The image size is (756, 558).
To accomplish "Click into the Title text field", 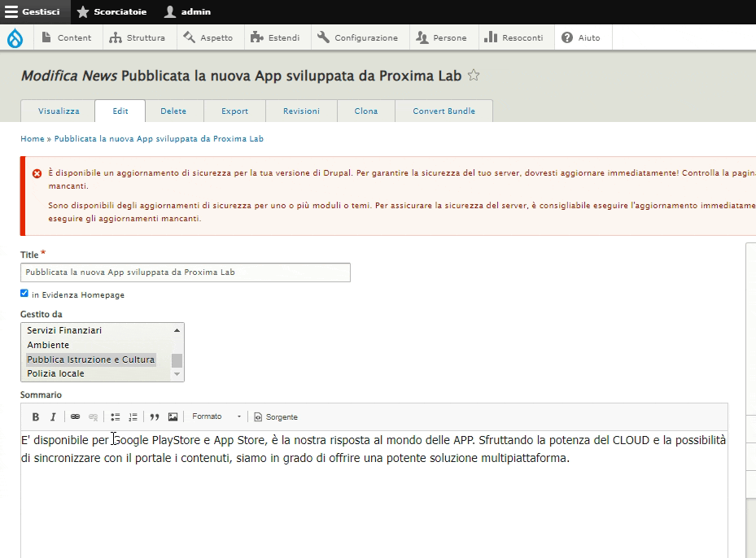I will pyautogui.click(x=186, y=272).
